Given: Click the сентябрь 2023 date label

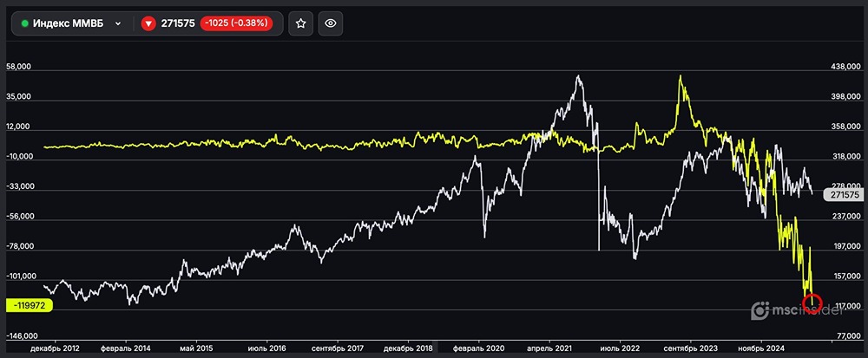Looking at the screenshot, I should click(x=691, y=348).
